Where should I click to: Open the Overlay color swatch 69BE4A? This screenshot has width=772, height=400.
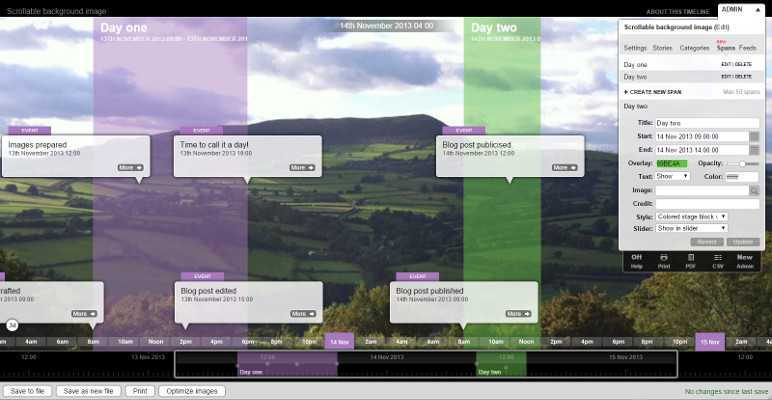672,164
